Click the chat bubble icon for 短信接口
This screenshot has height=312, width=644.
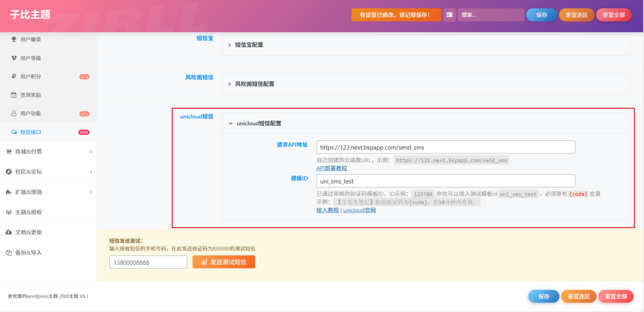tap(14, 132)
